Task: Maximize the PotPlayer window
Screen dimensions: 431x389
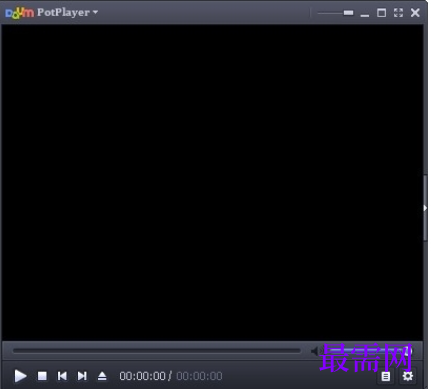Action: tap(381, 13)
